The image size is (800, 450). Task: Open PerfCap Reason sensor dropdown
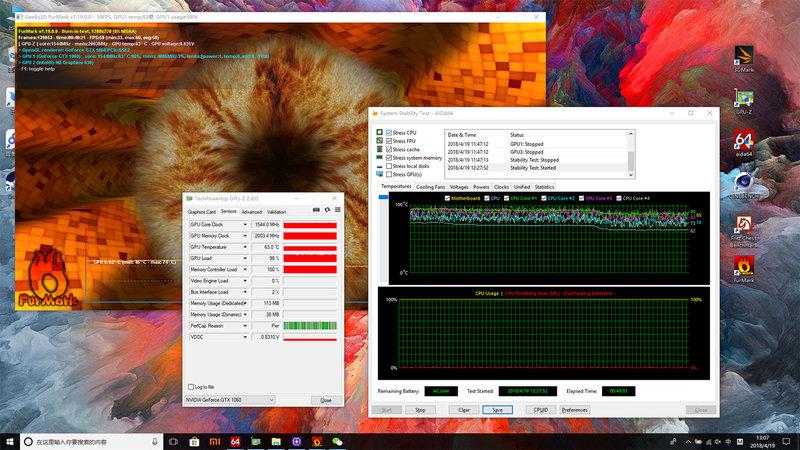pyautogui.click(x=245, y=326)
